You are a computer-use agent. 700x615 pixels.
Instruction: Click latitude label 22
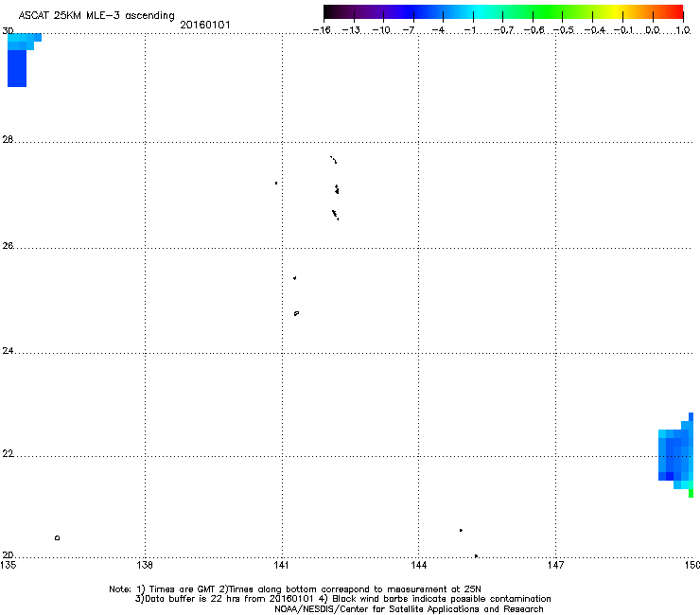coord(8,454)
